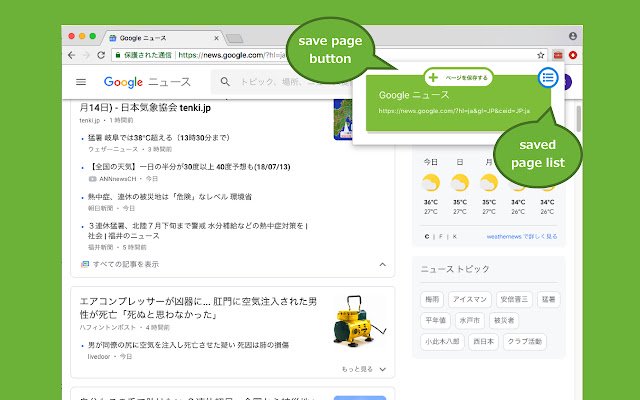
Task: Open a new browser tab
Action: click(x=234, y=39)
